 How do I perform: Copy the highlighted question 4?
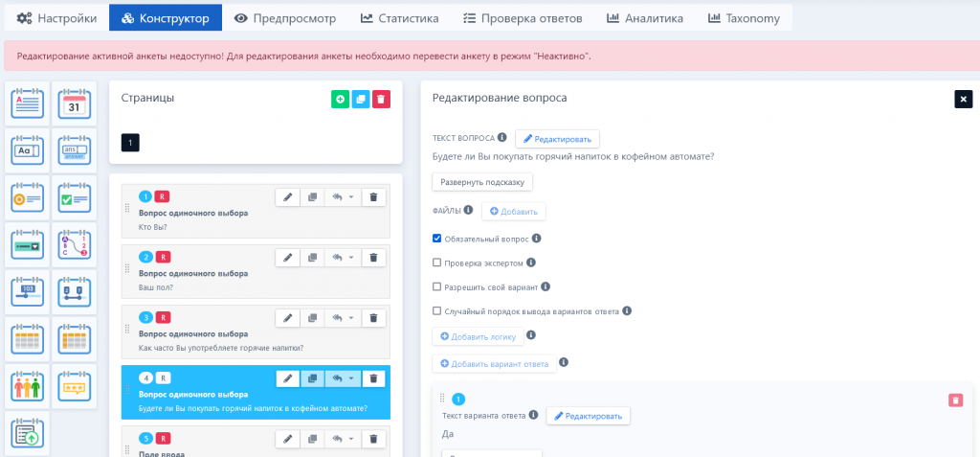coord(313,378)
